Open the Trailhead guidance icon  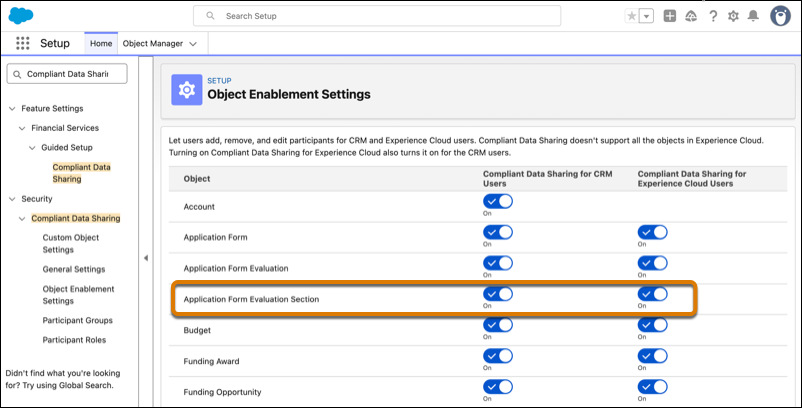coord(691,16)
